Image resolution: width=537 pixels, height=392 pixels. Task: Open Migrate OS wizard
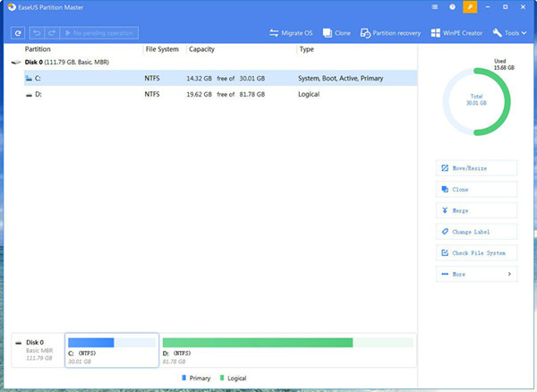pyautogui.click(x=290, y=33)
